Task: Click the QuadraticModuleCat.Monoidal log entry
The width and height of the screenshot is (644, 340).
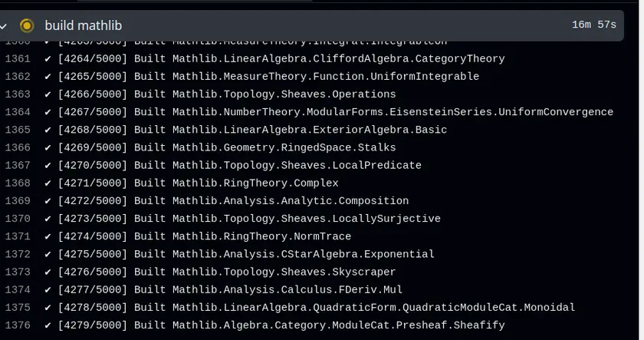Action: (x=316, y=308)
